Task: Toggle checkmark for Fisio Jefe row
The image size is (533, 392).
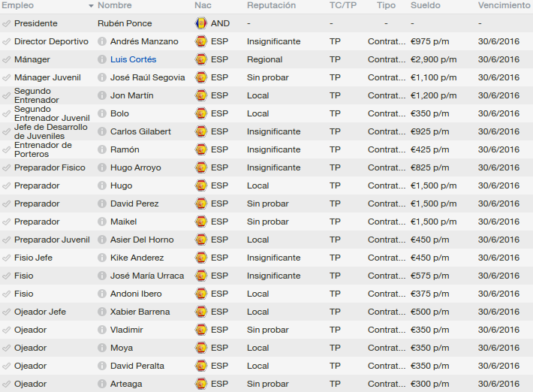Action: (6, 258)
